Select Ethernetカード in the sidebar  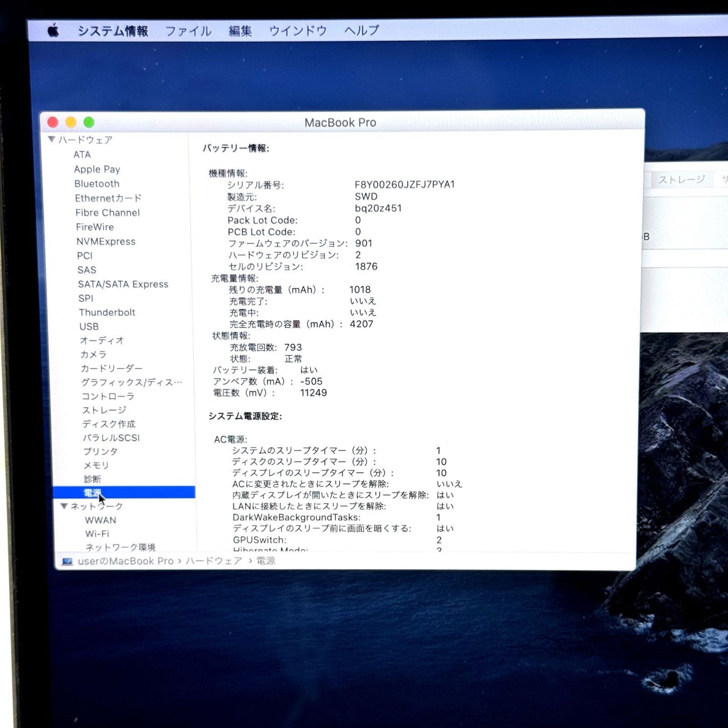(108, 198)
